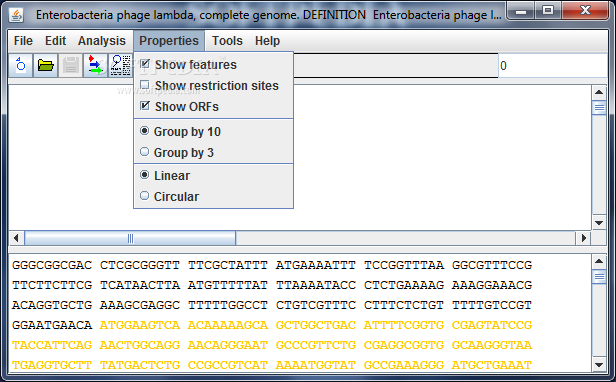The height and width of the screenshot is (382, 616).
Task: Click the orange block TGAGGTGCTT
Action: pyautogui.click(x=52, y=365)
